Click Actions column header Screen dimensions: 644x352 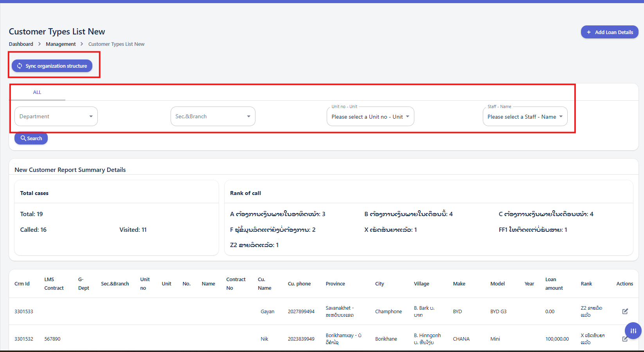point(624,284)
